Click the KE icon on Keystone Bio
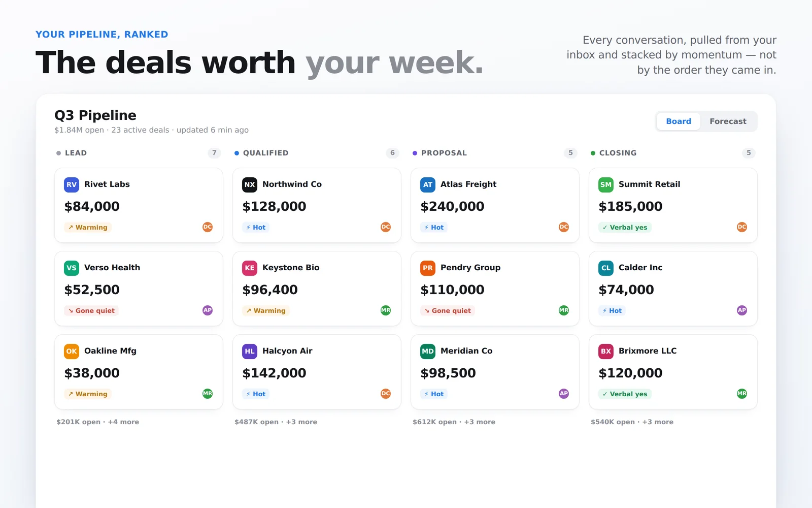 [x=250, y=268]
